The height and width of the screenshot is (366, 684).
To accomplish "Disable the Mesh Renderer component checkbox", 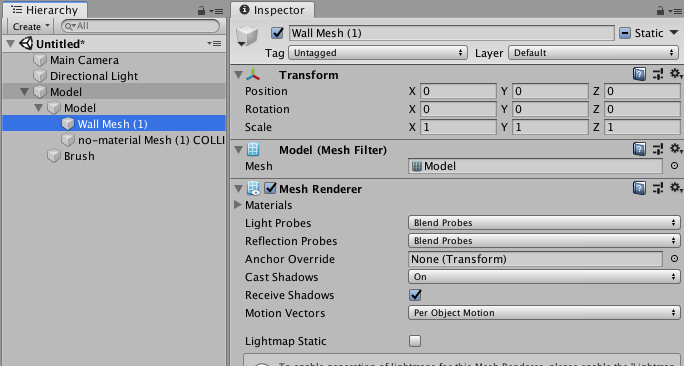I will (270, 188).
